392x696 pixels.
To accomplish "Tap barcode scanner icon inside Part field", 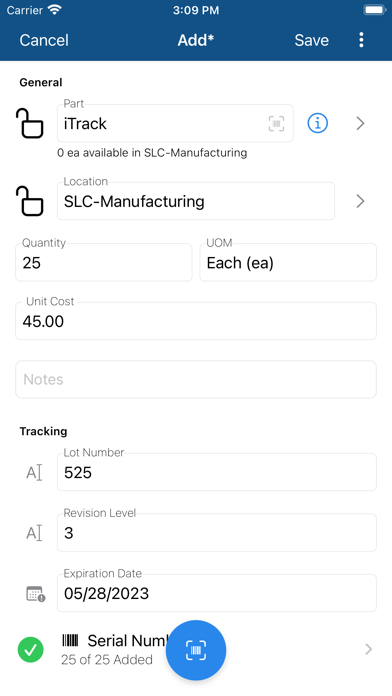I will 276,124.
